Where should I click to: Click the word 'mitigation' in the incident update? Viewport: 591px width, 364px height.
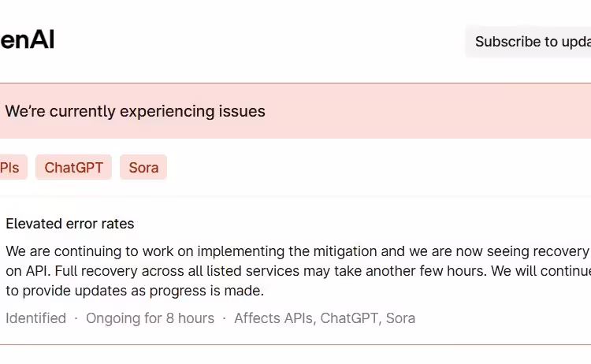346,251
